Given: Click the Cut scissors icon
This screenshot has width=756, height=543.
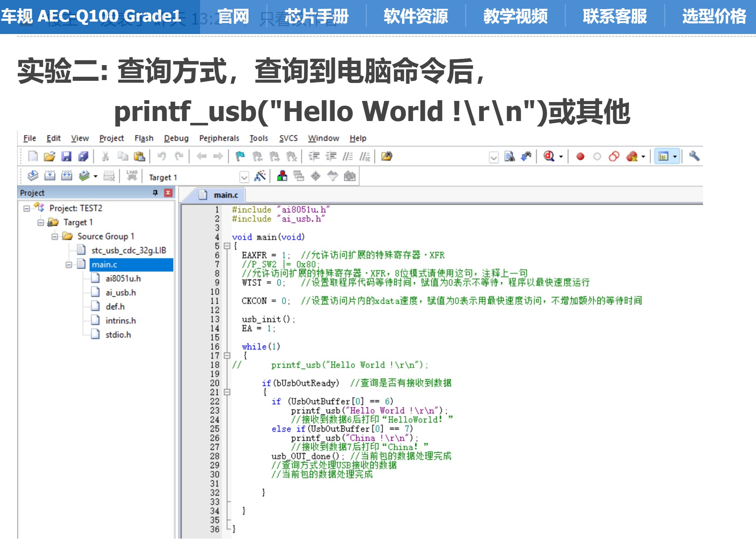Looking at the screenshot, I should tap(105, 157).
